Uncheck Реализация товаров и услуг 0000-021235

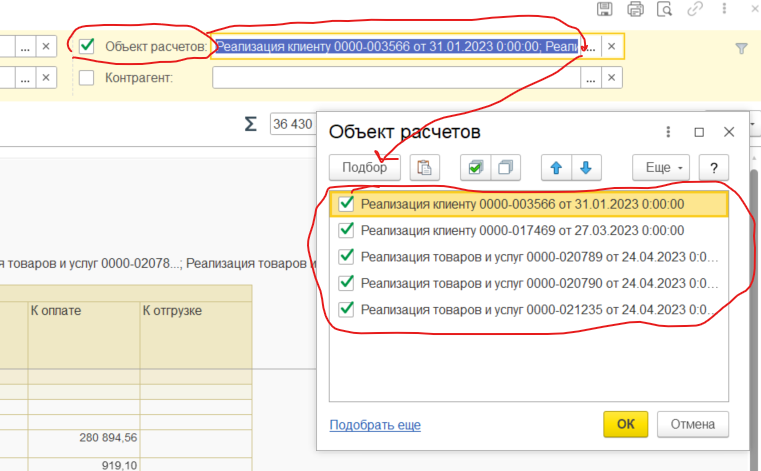point(347,308)
